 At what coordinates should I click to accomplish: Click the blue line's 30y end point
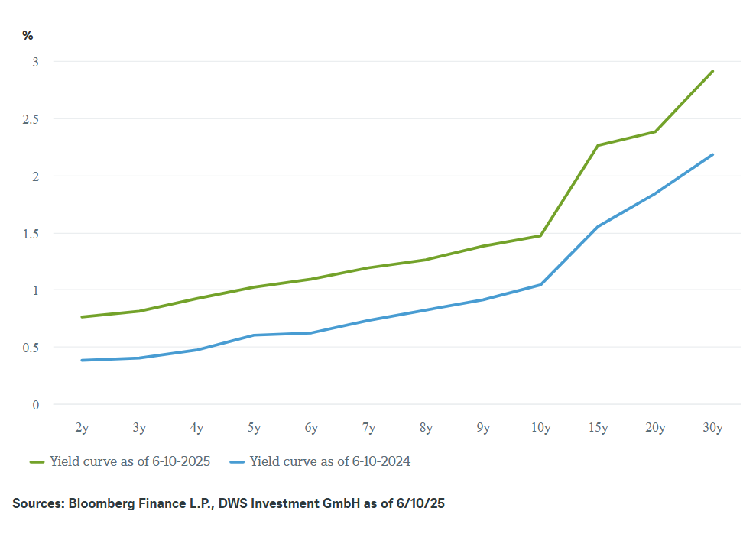[x=712, y=154]
